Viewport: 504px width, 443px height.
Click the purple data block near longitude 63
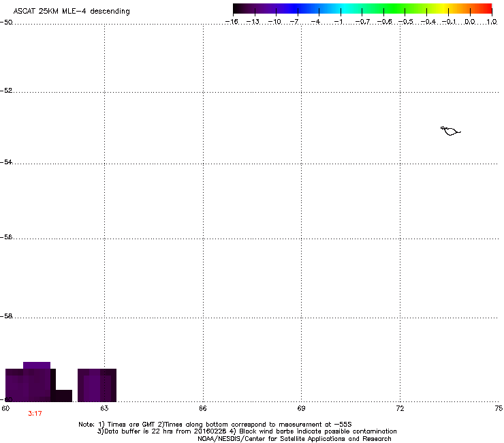click(x=97, y=385)
